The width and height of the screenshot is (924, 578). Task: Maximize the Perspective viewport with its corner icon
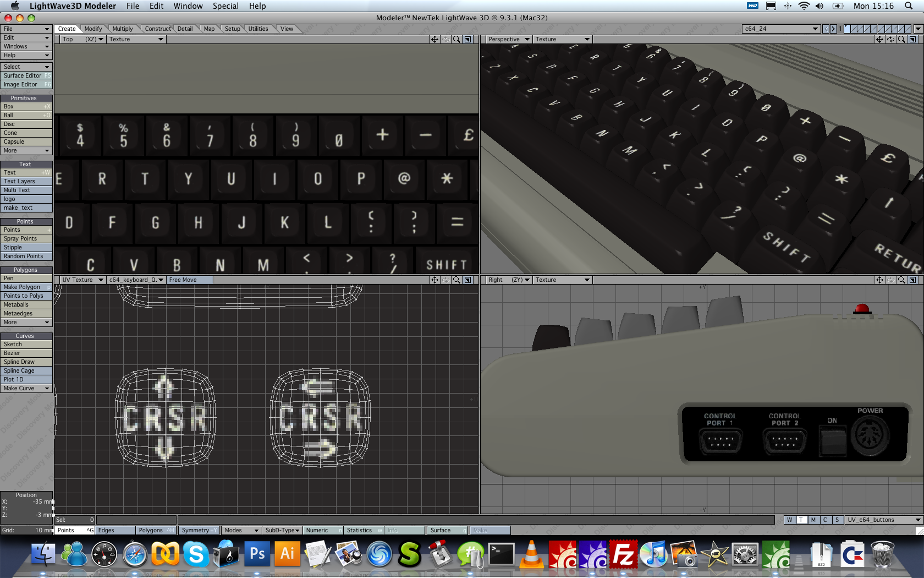click(x=912, y=39)
